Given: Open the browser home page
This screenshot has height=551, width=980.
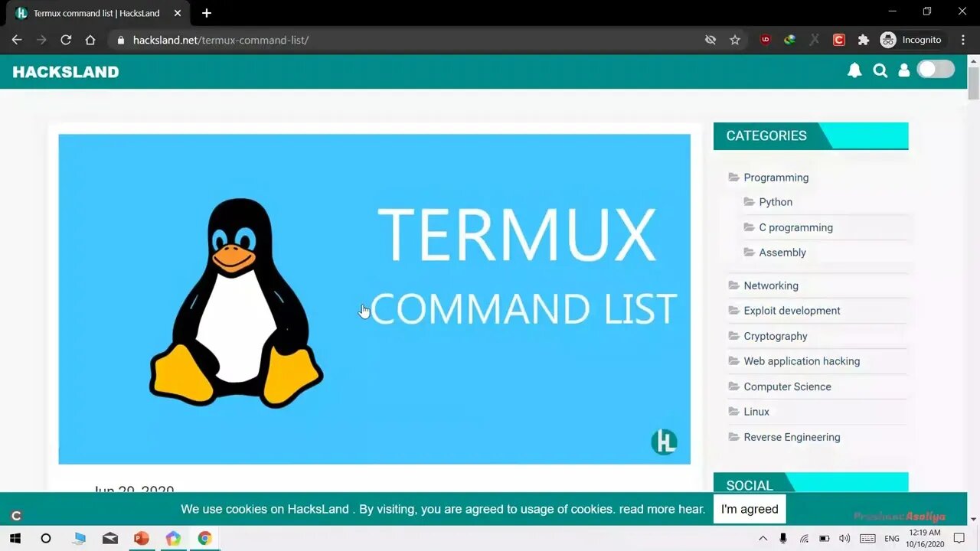Looking at the screenshot, I should point(90,40).
